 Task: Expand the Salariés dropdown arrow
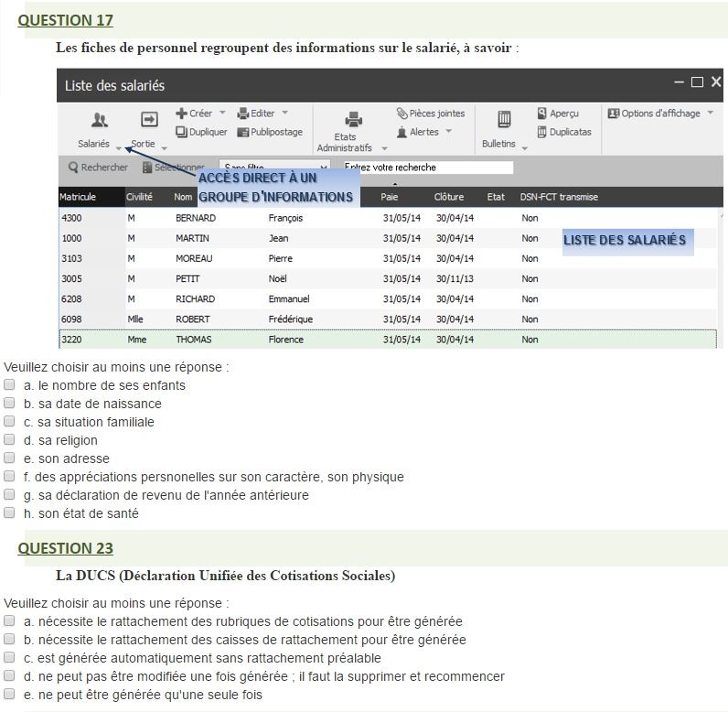point(119,148)
